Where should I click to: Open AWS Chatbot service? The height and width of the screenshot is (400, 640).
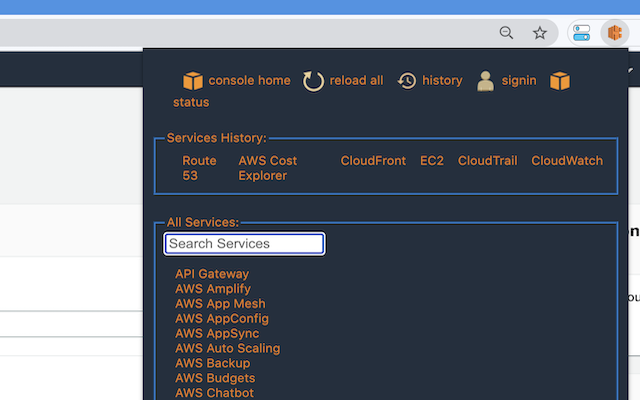[214, 393]
